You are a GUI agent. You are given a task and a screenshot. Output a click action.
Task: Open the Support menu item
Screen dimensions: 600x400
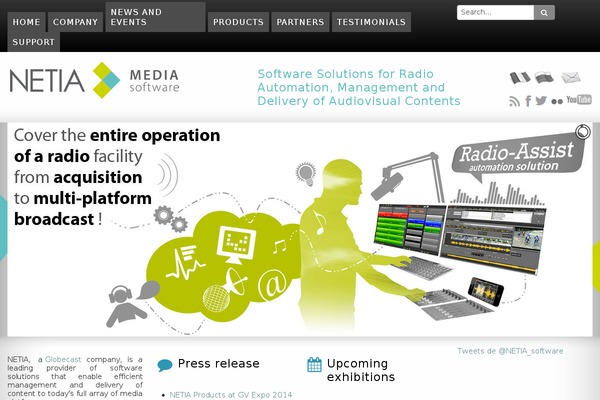coord(34,42)
